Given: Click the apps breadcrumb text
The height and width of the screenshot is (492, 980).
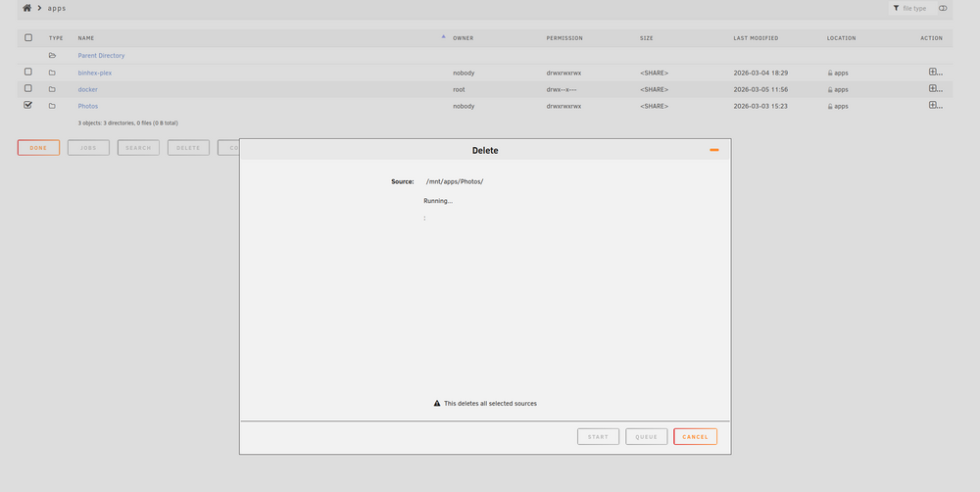Looking at the screenshot, I should (x=57, y=8).
